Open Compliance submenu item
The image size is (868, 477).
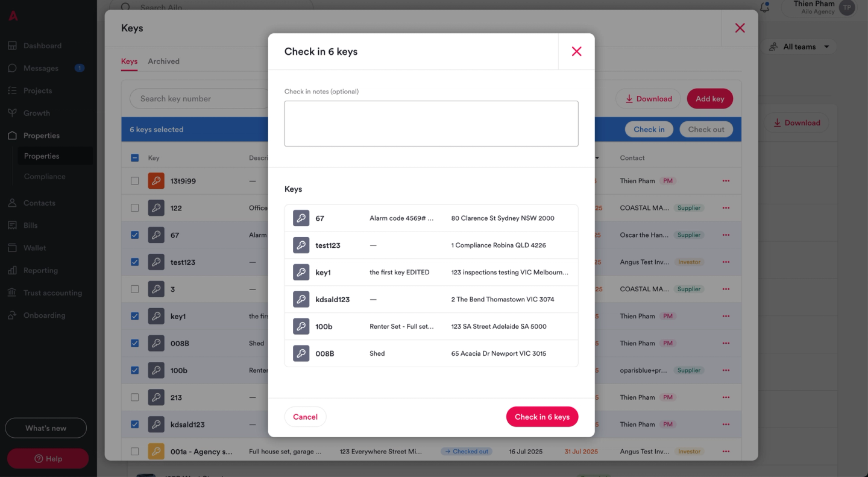point(45,177)
